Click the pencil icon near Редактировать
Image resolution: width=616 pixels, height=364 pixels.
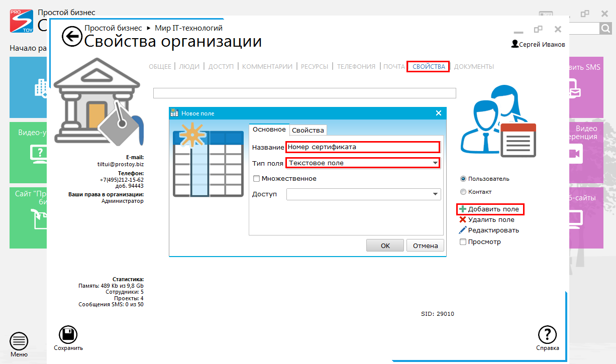coord(463,230)
